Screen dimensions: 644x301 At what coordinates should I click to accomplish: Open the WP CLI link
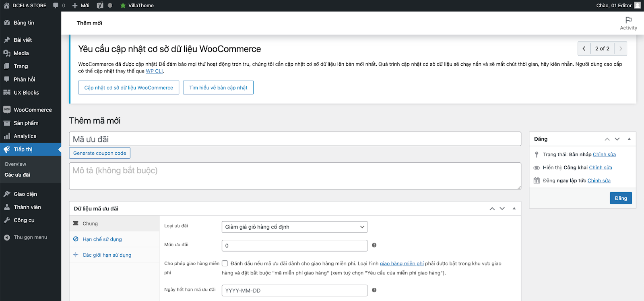pos(154,71)
